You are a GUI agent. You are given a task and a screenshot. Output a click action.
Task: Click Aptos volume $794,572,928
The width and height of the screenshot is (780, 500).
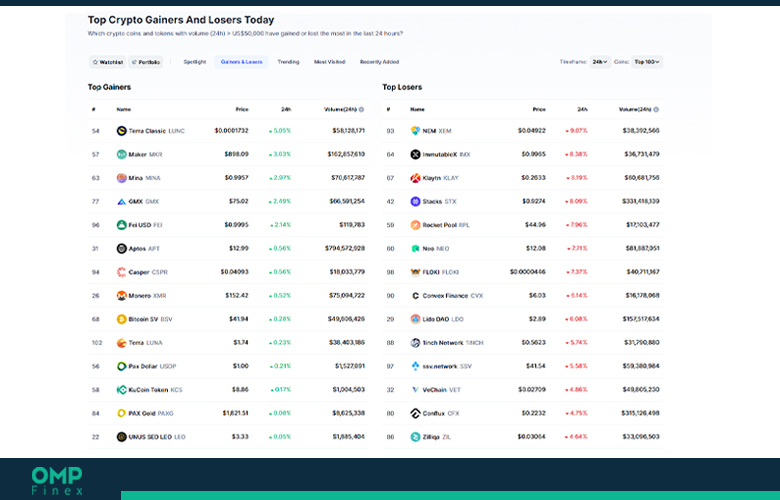345,248
